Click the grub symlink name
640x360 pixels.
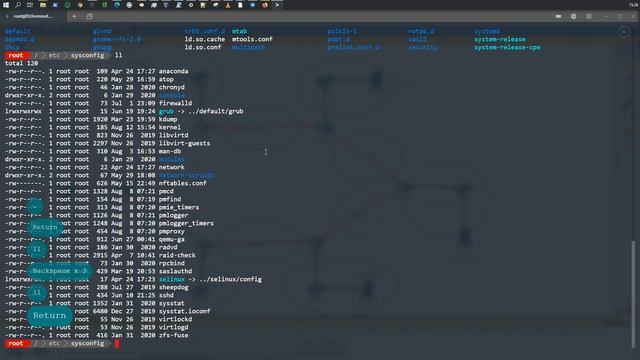tap(166, 111)
